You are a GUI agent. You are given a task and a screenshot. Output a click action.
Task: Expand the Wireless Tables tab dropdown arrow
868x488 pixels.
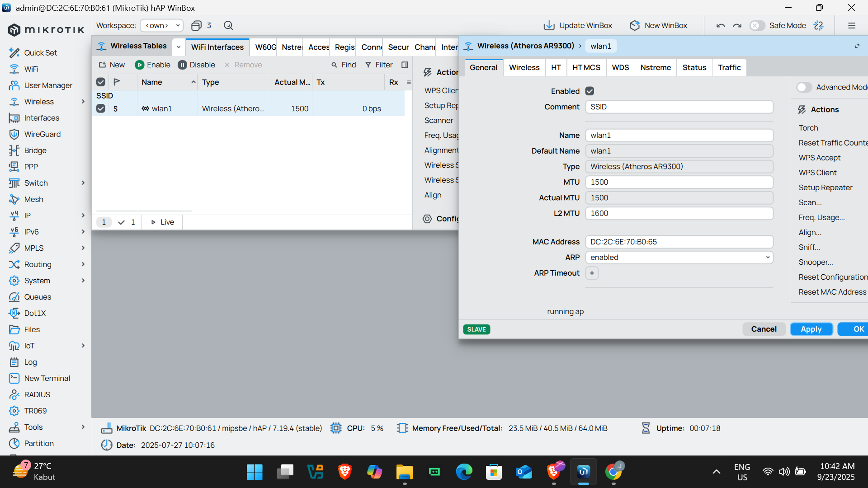pos(179,47)
